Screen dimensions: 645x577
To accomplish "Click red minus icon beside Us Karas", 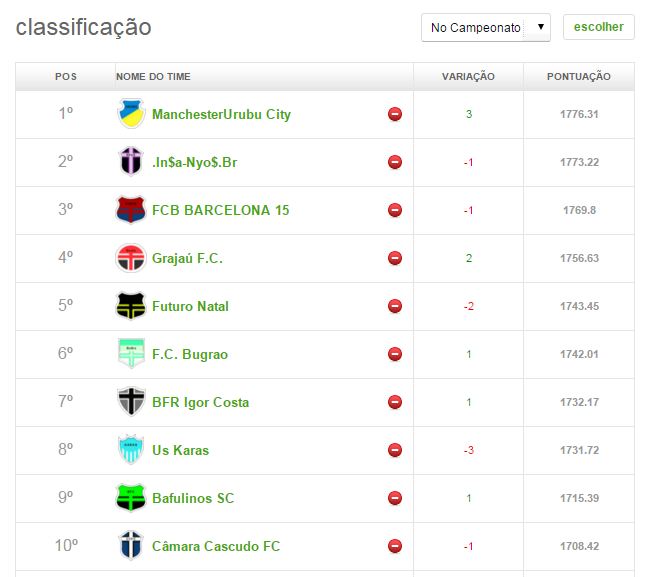I will [x=395, y=450].
